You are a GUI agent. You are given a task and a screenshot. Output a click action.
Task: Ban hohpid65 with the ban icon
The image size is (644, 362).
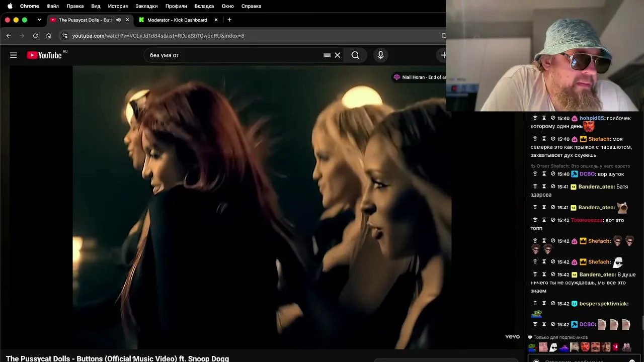click(553, 118)
